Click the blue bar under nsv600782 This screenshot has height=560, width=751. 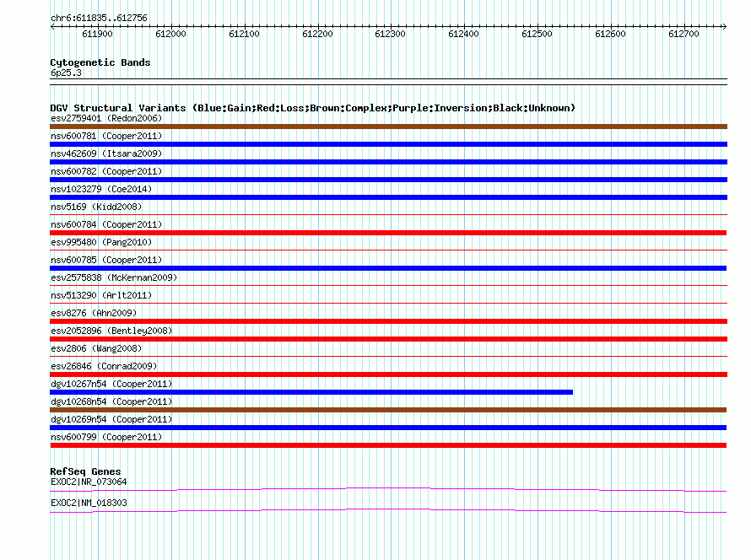388,180
